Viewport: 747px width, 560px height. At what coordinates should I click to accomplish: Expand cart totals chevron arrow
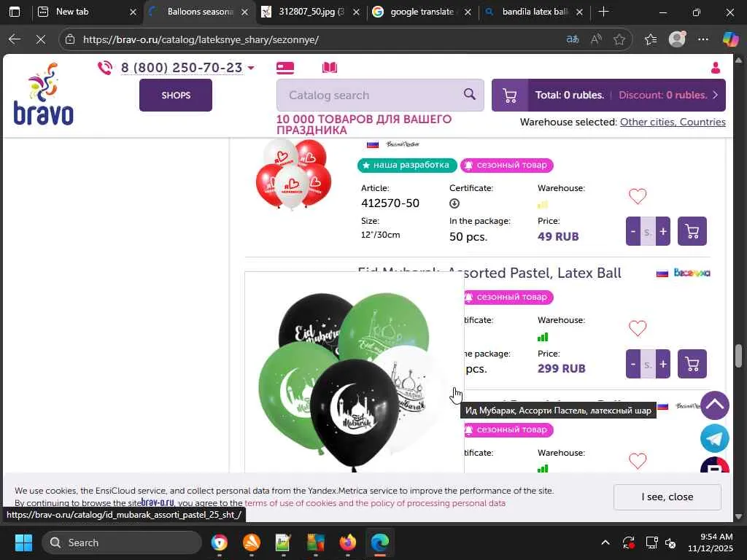tap(715, 95)
